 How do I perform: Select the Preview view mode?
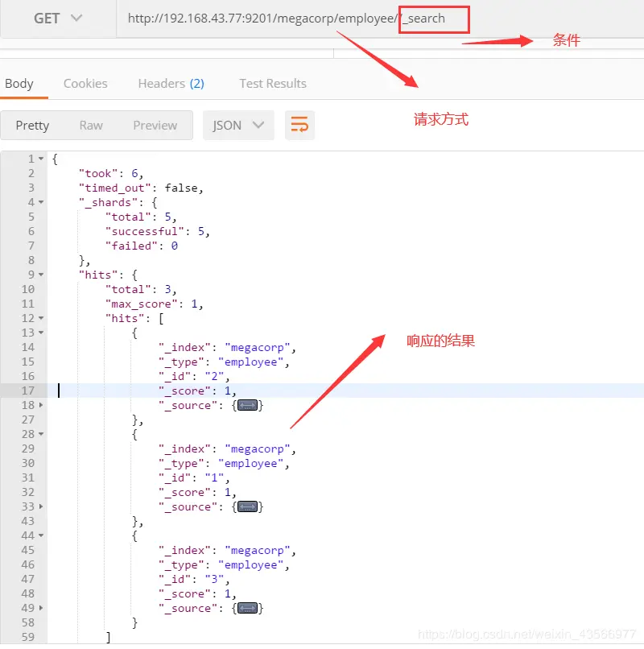(155, 126)
